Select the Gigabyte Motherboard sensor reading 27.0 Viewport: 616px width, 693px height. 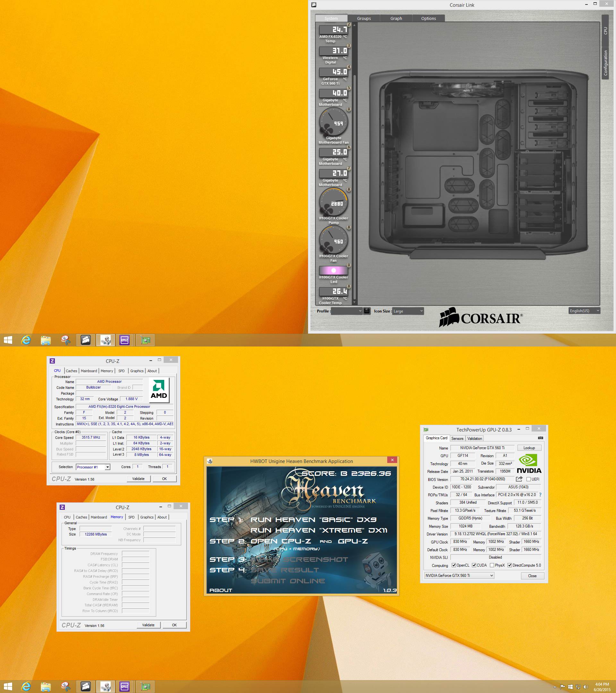(x=333, y=178)
